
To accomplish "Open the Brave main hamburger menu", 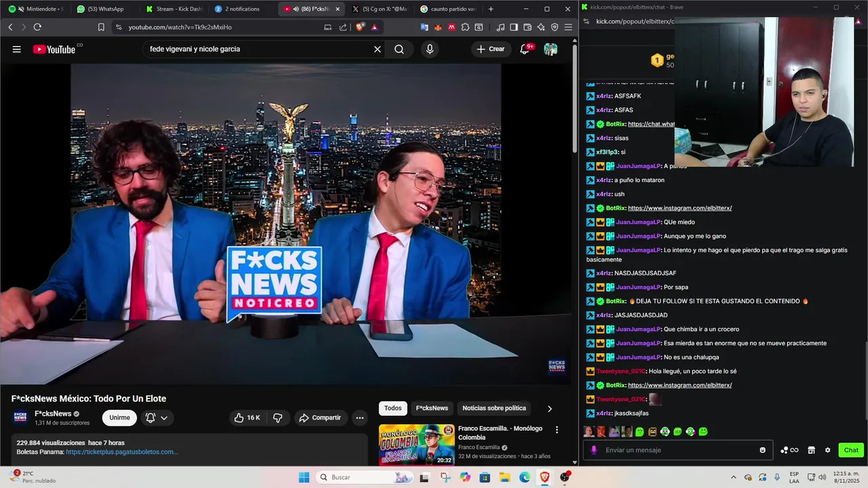I will tap(568, 27).
